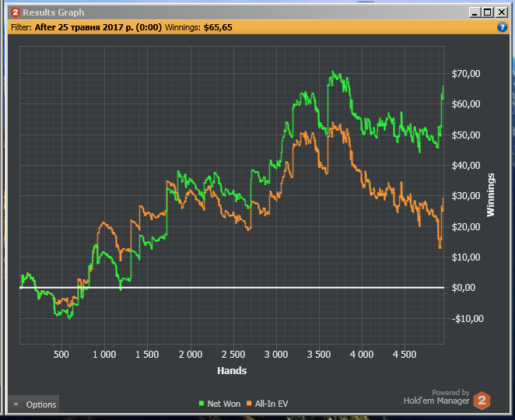515x420 pixels.
Task: Click the green Net Won legend swatch
Action: pos(201,403)
